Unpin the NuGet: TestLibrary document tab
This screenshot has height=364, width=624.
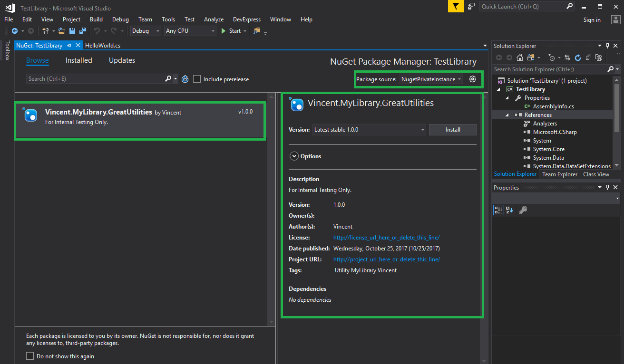(70, 45)
